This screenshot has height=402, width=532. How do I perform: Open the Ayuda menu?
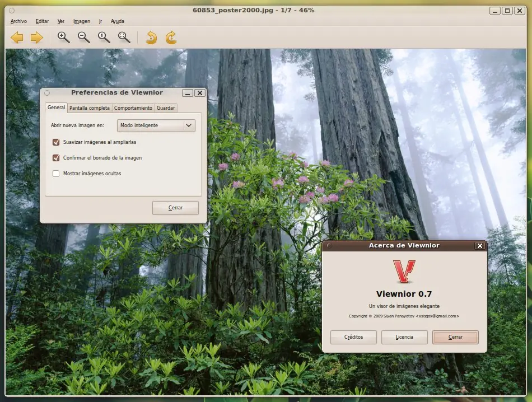(x=118, y=21)
